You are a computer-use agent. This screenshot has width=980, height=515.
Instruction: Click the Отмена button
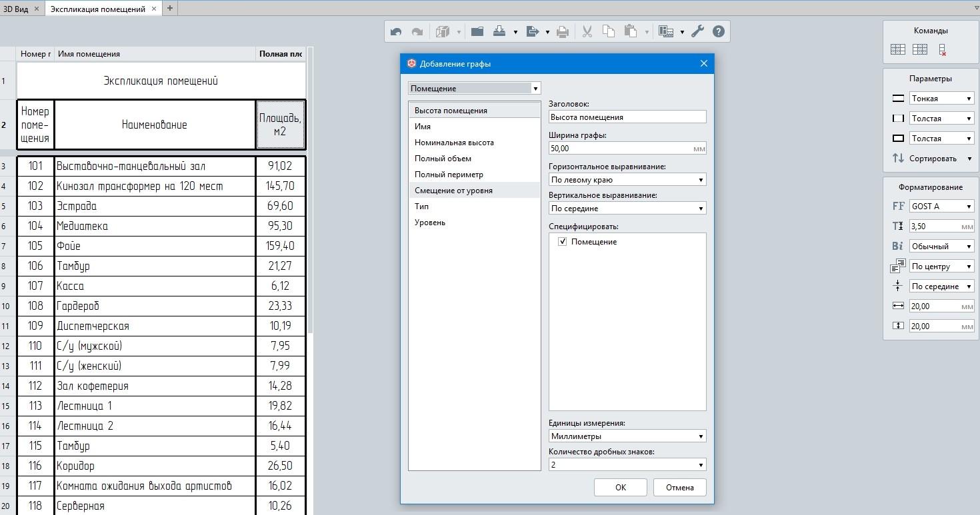tap(679, 487)
